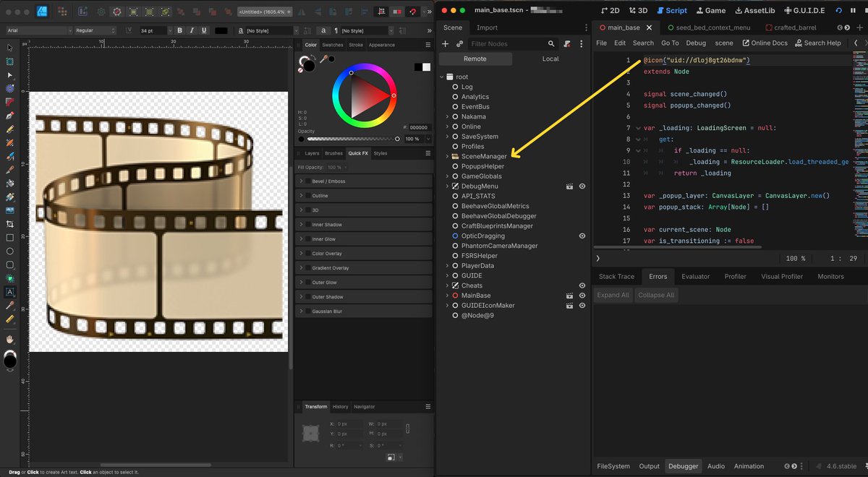The height and width of the screenshot is (477, 868).
Task: Add a new script tab with plus
Action: tap(860, 27)
